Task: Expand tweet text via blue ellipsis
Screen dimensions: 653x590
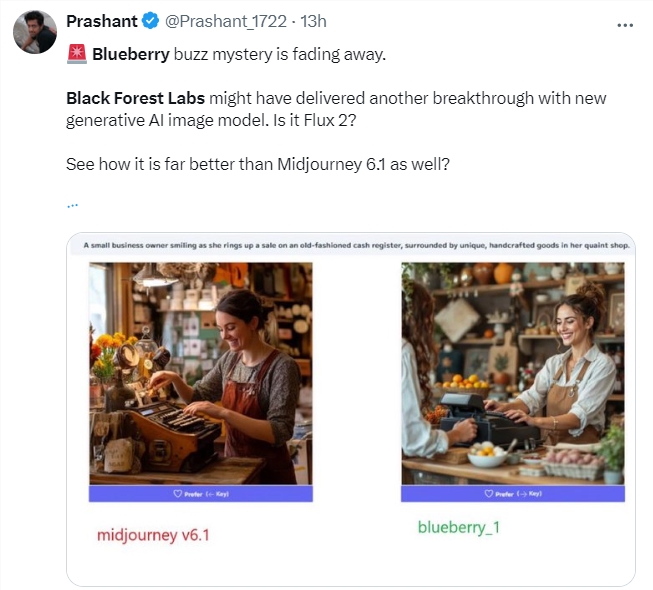Action: [72, 204]
